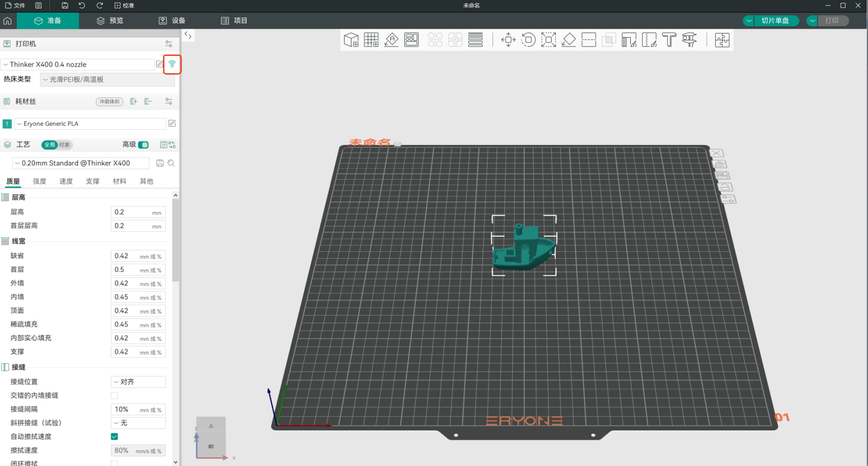Open the 强度 settings tab
Viewport: 868px width, 466px height.
(40, 181)
